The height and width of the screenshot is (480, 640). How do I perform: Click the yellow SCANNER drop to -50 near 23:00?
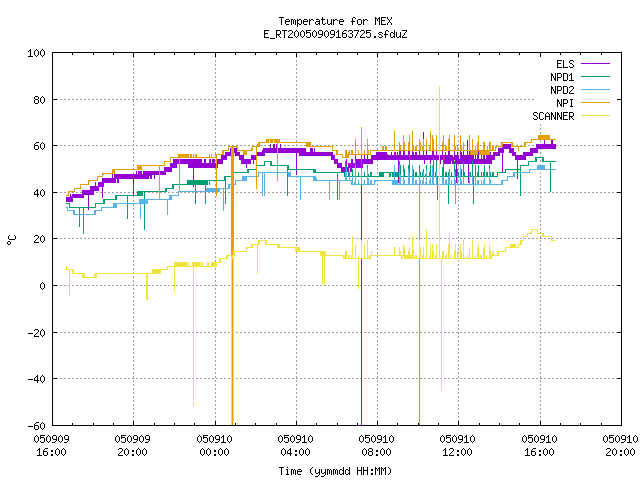point(193,335)
